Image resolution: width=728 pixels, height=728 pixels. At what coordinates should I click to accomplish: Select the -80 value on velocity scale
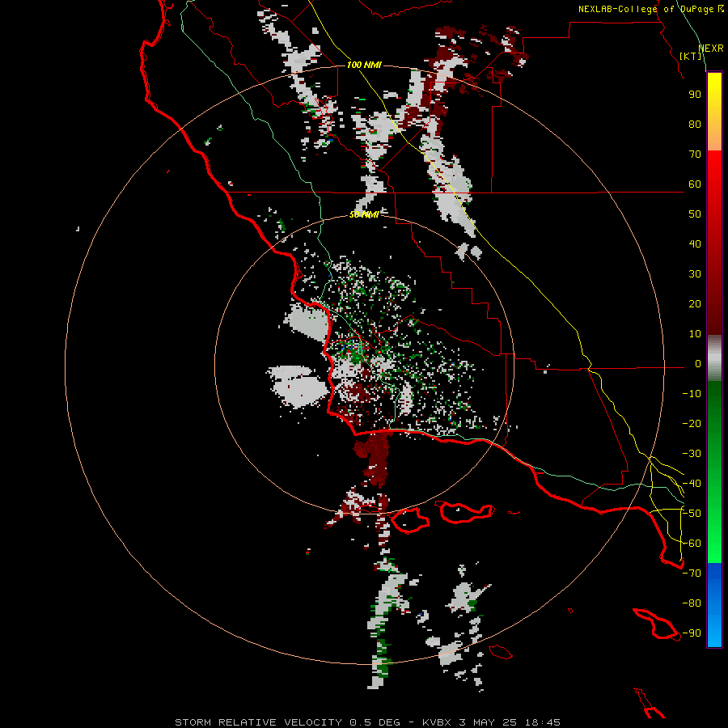[x=692, y=603]
